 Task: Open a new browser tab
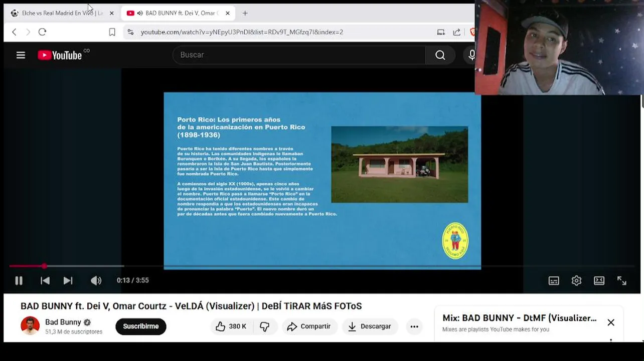point(245,13)
